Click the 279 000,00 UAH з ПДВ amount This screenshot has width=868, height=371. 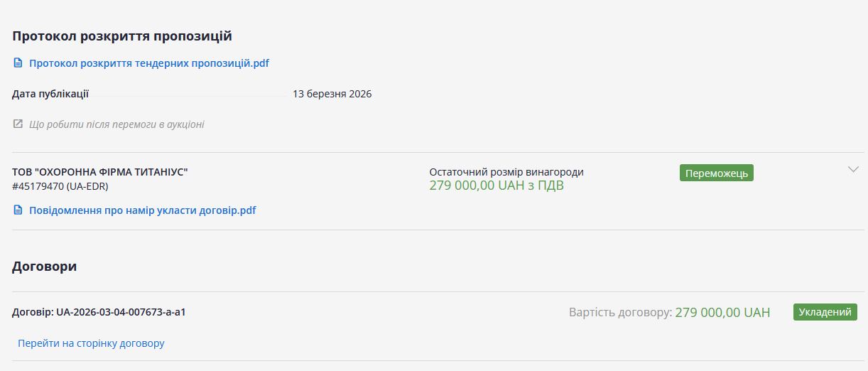click(x=497, y=186)
